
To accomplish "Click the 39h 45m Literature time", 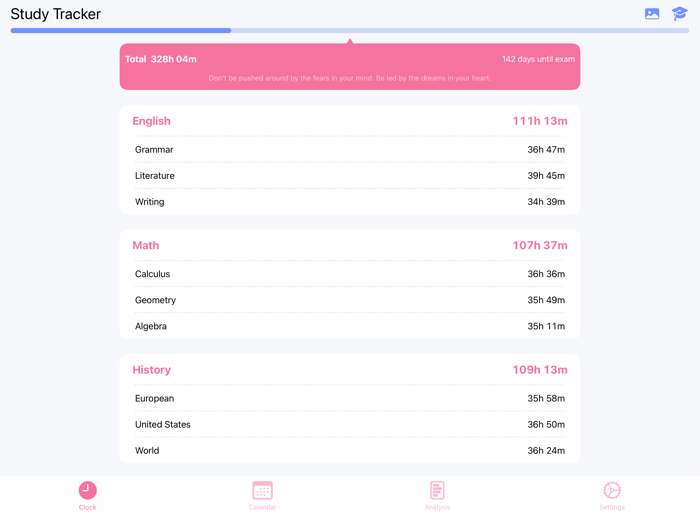I will 546,176.
